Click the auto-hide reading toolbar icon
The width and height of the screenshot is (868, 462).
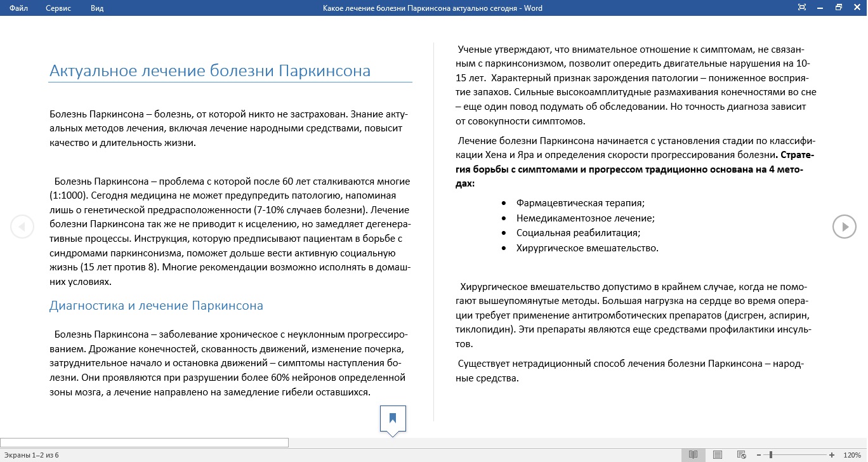coord(802,8)
